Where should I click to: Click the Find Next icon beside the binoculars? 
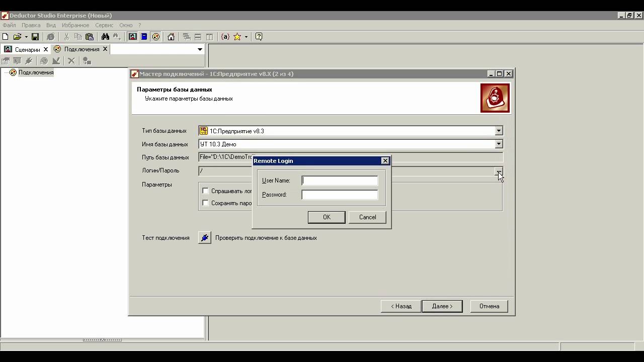[117, 37]
